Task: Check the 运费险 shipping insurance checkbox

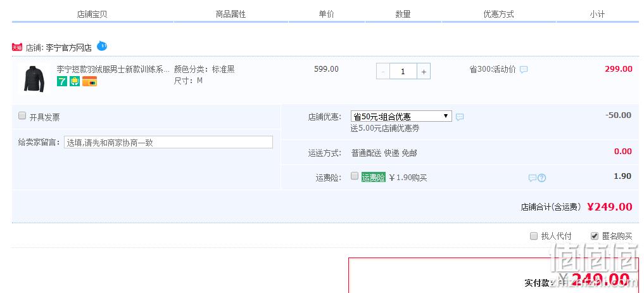Action: coord(355,176)
